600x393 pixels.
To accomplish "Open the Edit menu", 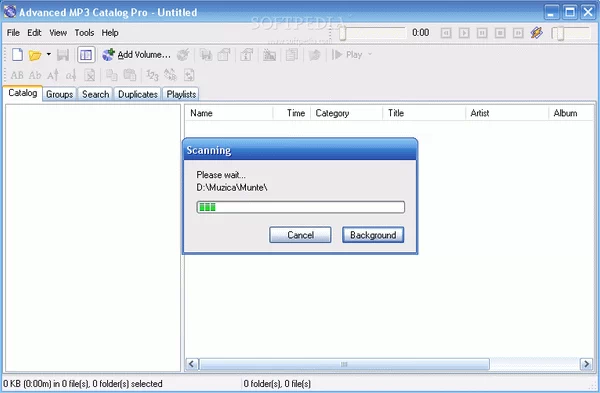I will click(34, 33).
